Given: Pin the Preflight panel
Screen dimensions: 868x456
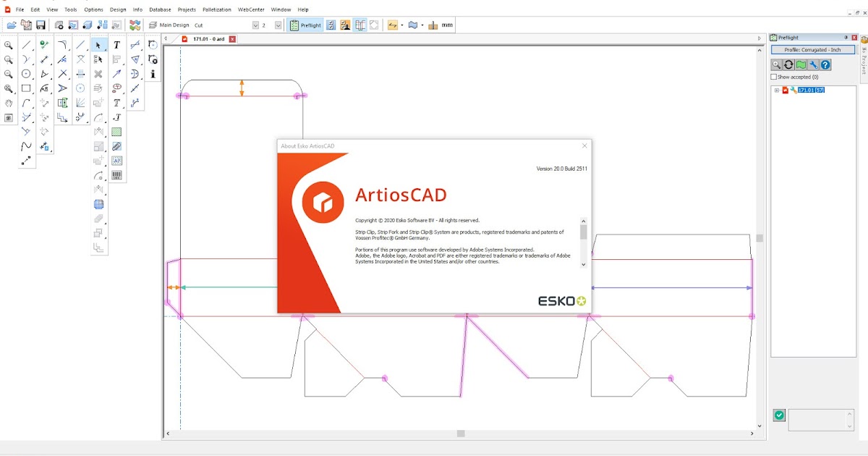Looking at the screenshot, I should 846,38.
